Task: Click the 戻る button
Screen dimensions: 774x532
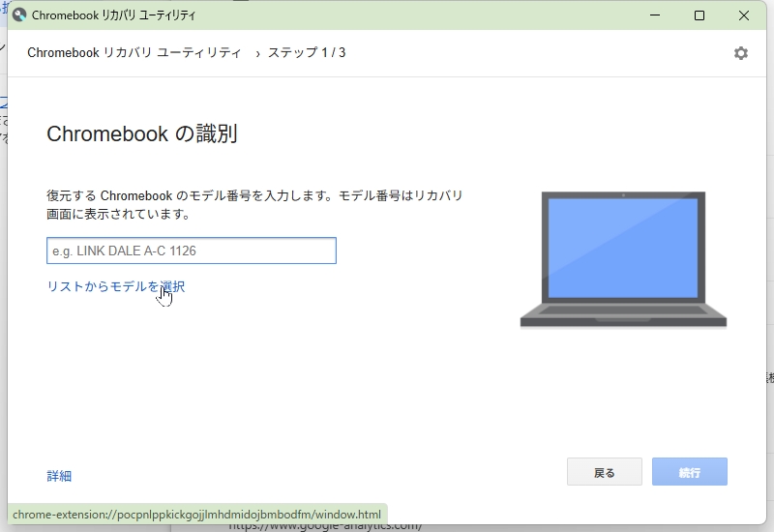Action: coord(604,472)
